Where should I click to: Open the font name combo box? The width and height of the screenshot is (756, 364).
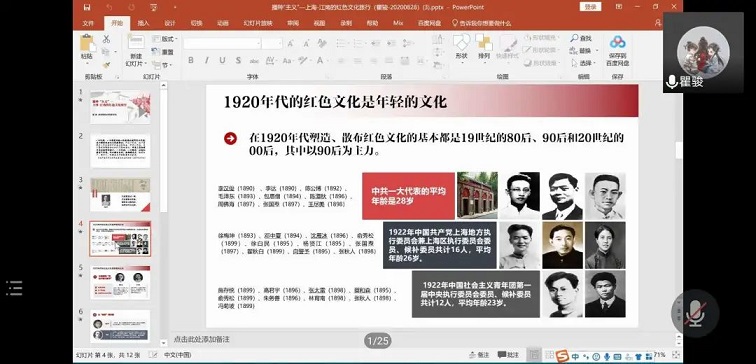(x=222, y=43)
